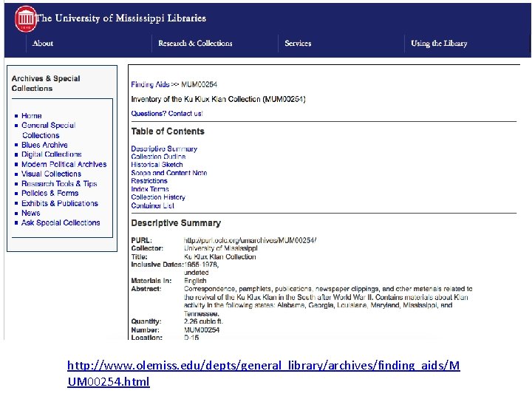The height and width of the screenshot is (399, 532).
Task: Jump to Scope and Content Note
Action: pyautogui.click(x=169, y=173)
